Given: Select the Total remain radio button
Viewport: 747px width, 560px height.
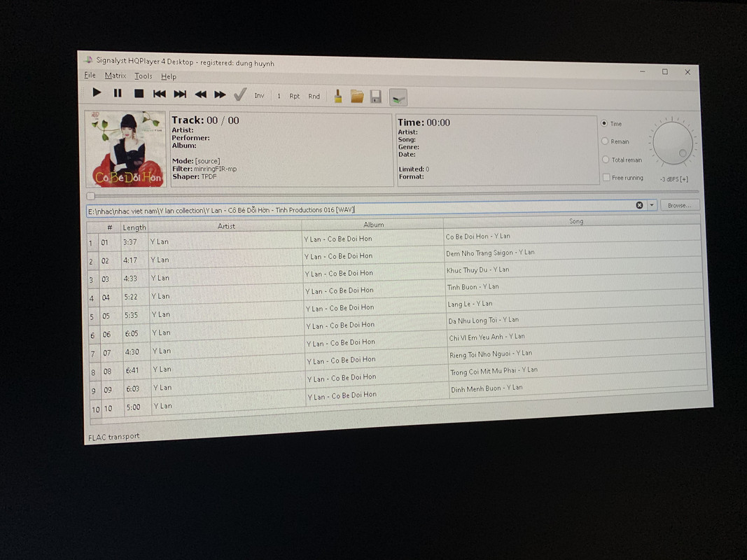Looking at the screenshot, I should [606, 160].
